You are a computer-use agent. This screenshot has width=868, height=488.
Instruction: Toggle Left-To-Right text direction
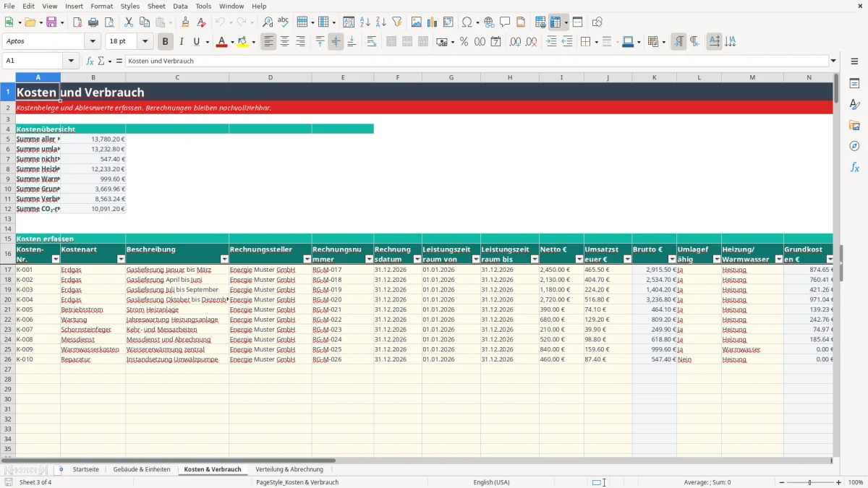[678, 42]
